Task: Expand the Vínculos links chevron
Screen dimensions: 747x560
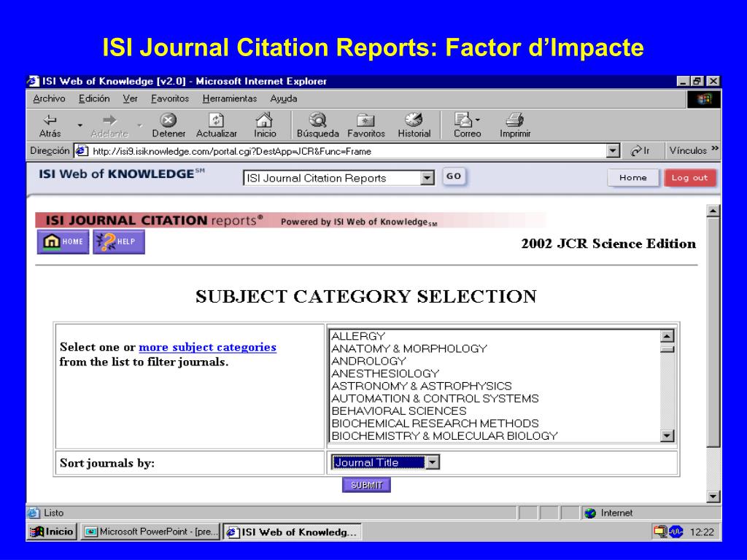Action: click(x=715, y=149)
